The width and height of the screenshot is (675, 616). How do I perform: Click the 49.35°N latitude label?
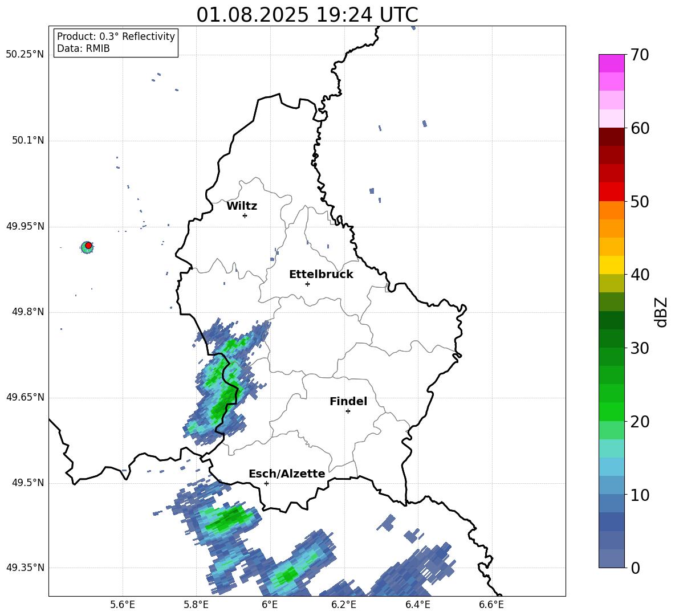pyautogui.click(x=25, y=568)
